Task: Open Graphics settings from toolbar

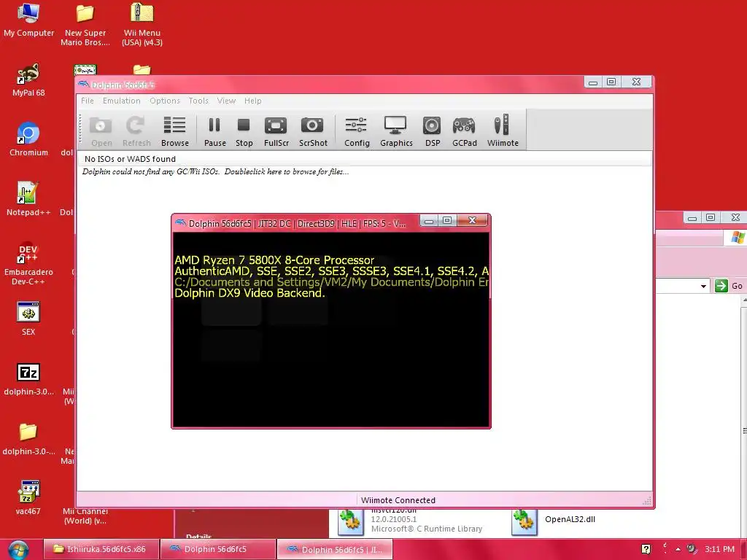Action: [x=396, y=131]
